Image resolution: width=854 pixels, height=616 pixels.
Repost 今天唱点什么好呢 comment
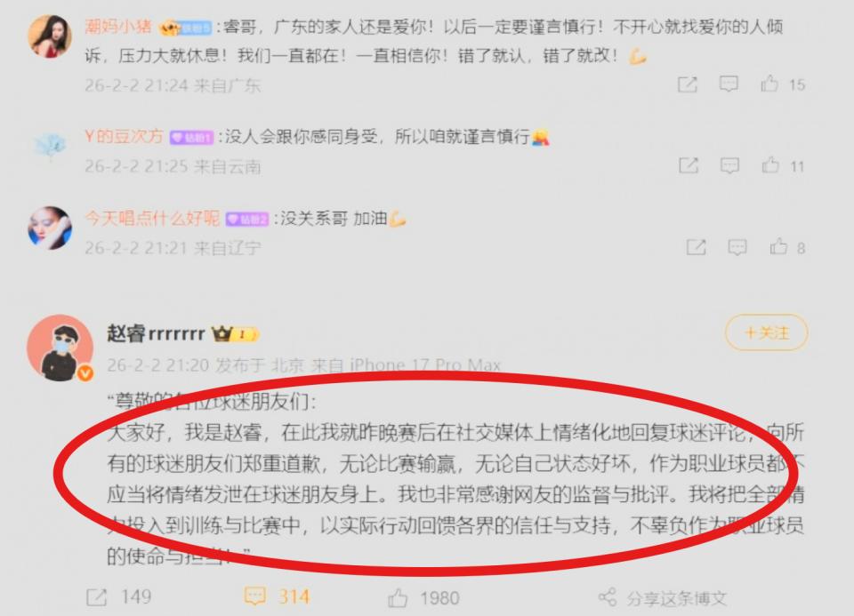tap(696, 248)
